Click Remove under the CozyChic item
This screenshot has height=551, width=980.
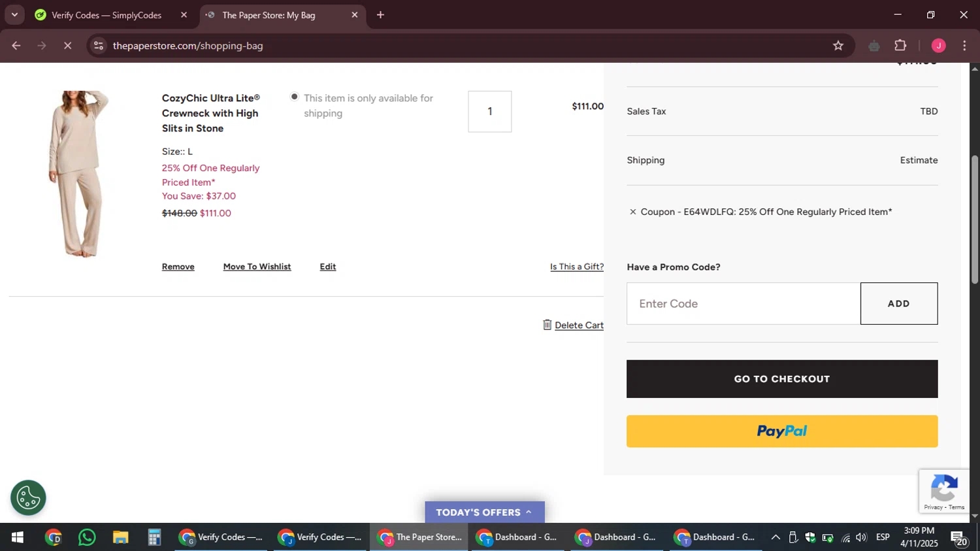coord(178,267)
